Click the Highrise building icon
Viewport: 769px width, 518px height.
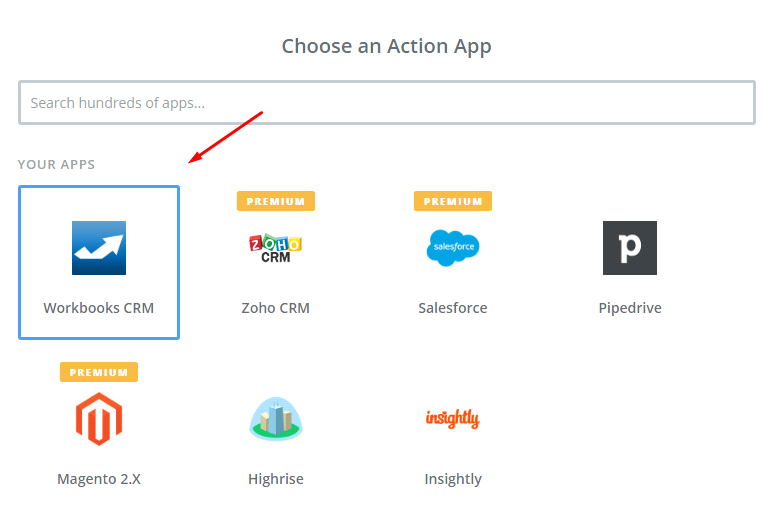(276, 419)
